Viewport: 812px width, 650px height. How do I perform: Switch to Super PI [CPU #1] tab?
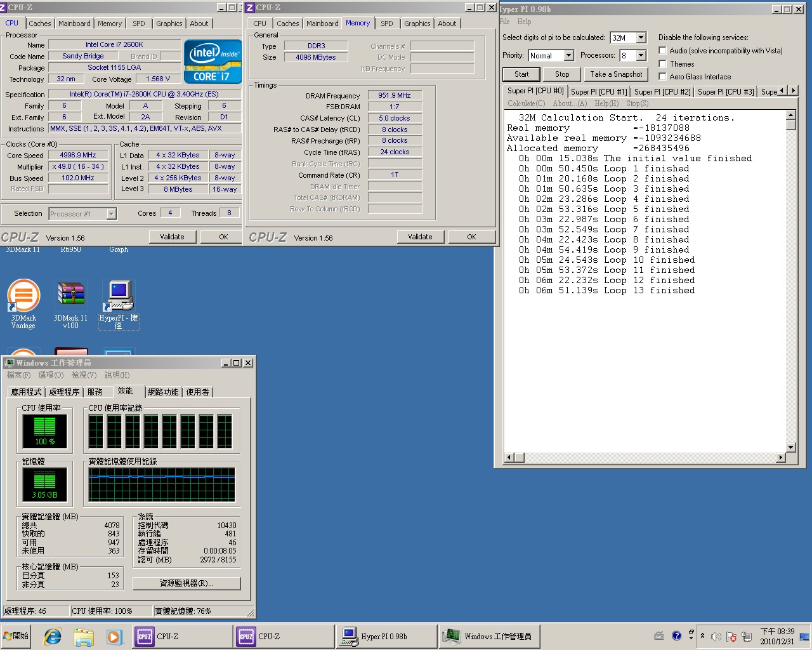[x=599, y=92]
